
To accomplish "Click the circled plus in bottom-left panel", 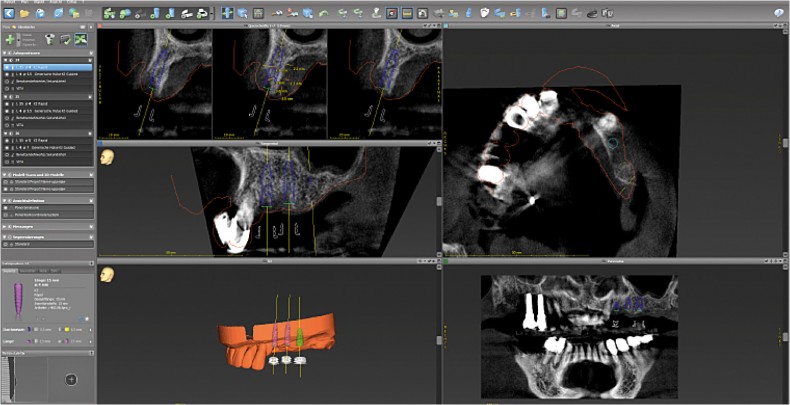I will (x=72, y=379).
